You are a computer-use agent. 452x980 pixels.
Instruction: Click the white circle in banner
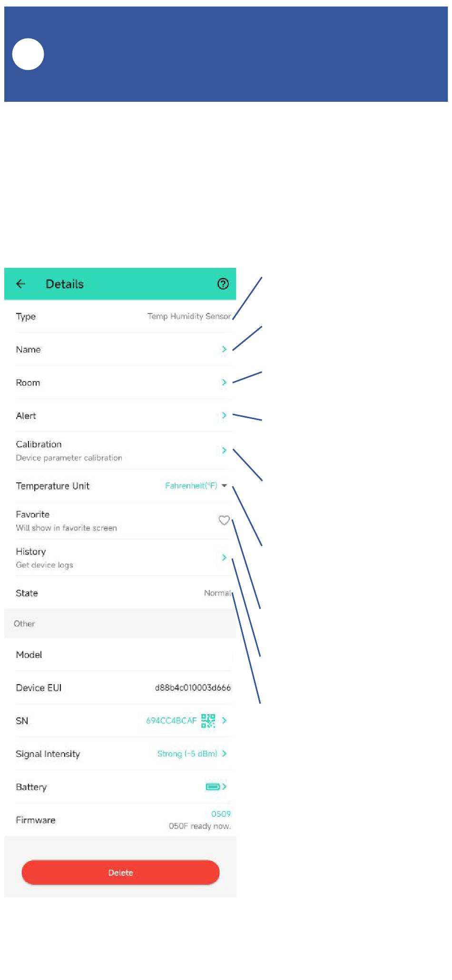coord(28,54)
